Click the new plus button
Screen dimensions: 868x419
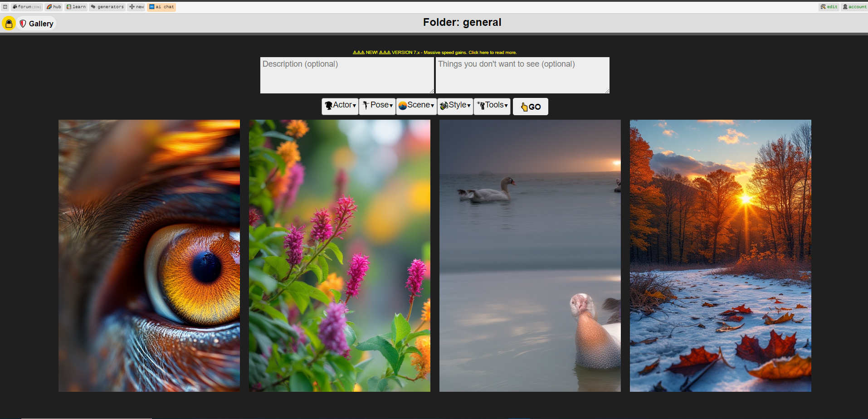tap(137, 7)
